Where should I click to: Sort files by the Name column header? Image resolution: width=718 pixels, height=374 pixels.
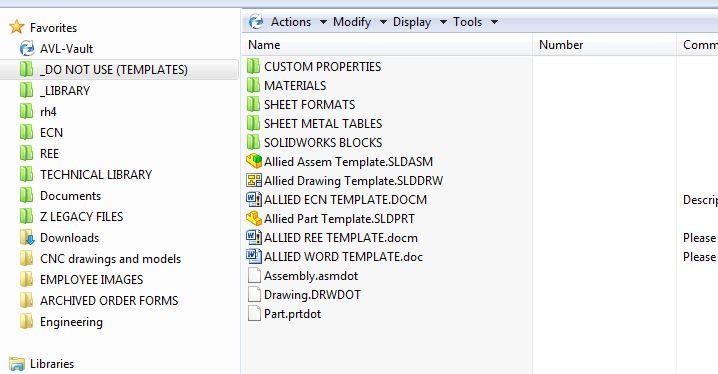[x=387, y=45]
